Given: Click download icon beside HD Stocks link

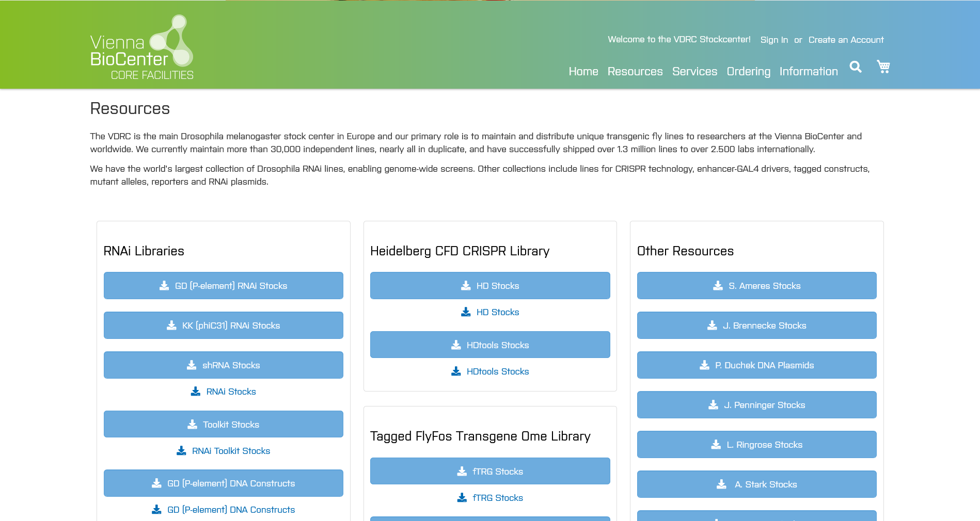Looking at the screenshot, I should 466,312.
